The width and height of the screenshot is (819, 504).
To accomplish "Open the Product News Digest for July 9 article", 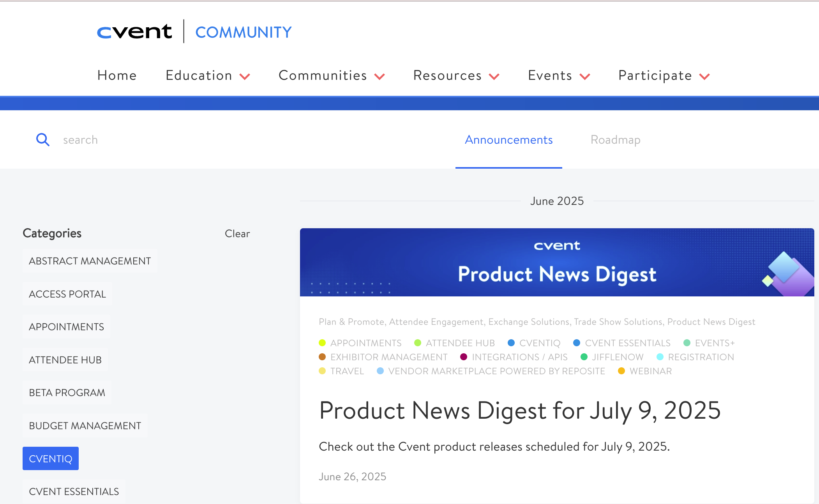I will 520,411.
